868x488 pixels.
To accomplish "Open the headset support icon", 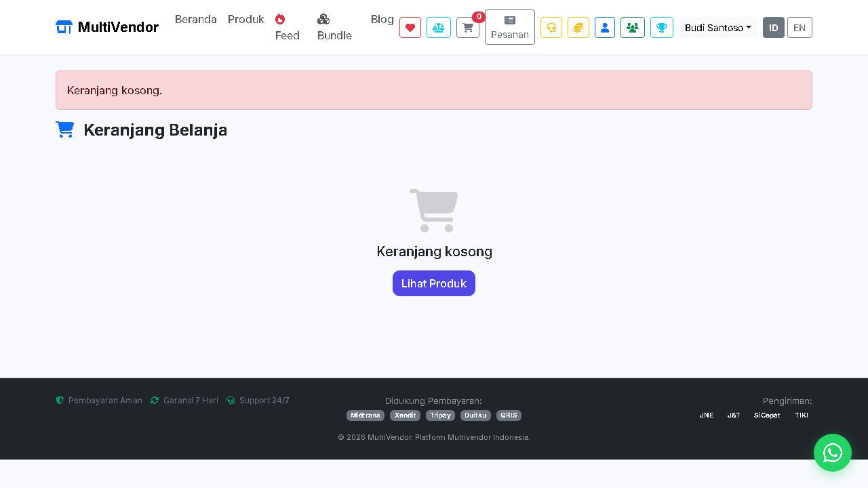I will point(551,28).
